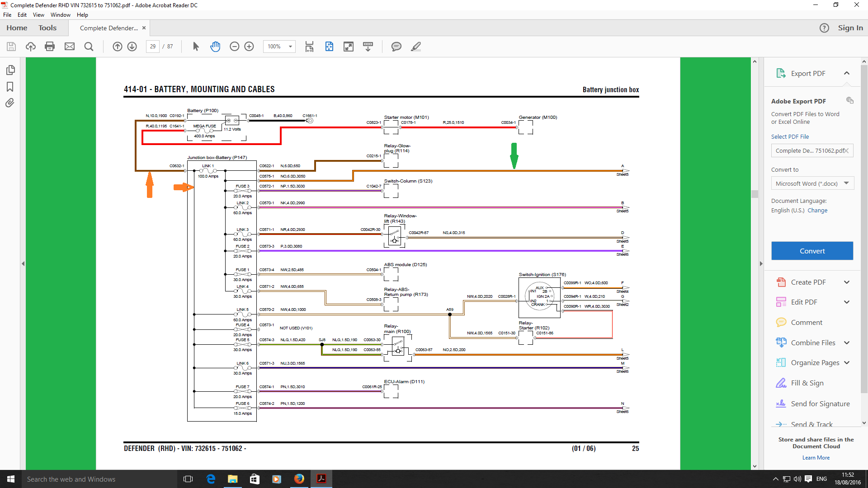Open the View menu
Image resolution: width=868 pixels, height=488 pixels.
38,15
